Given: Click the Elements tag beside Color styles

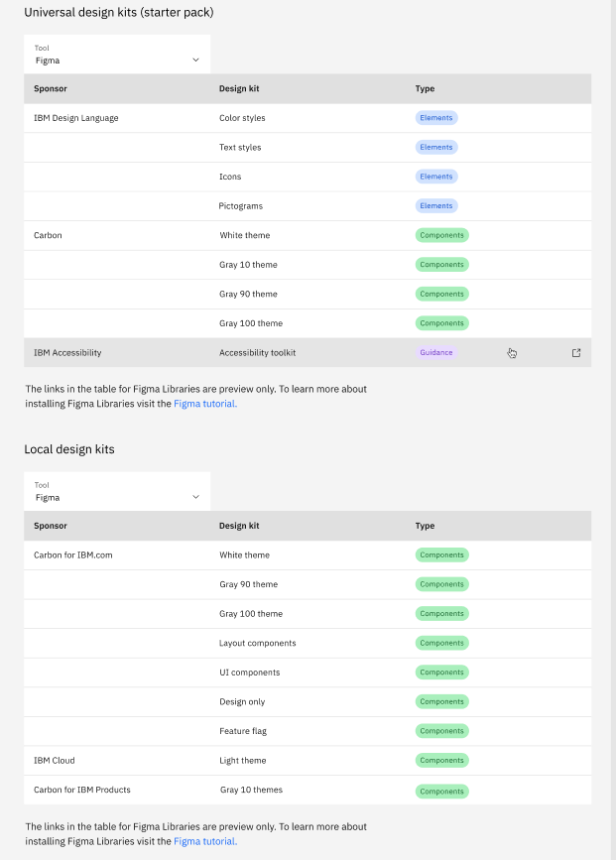Looking at the screenshot, I should point(435,118).
